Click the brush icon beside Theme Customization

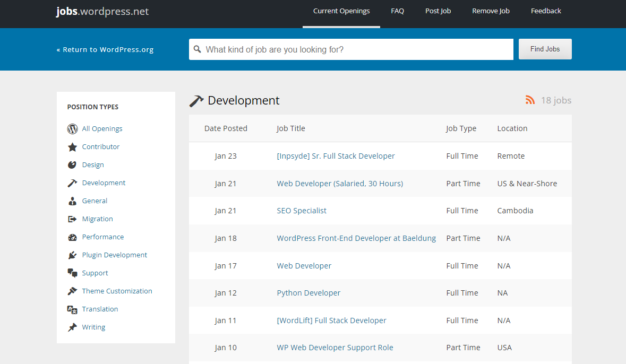pos(72,291)
